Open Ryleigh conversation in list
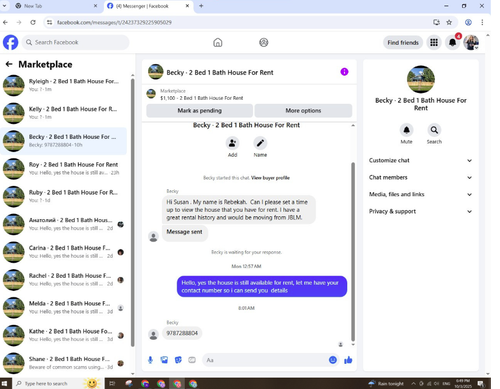Viewport: 500px width, 389px height. coord(64,85)
